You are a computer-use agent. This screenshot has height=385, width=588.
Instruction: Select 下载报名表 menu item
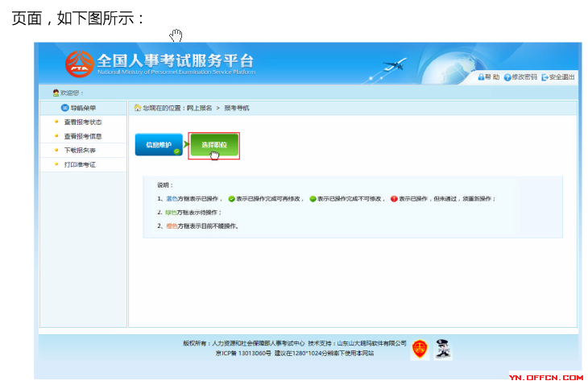click(80, 151)
